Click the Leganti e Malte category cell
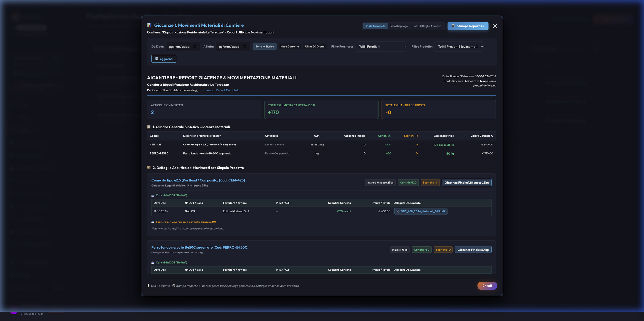 (x=274, y=145)
